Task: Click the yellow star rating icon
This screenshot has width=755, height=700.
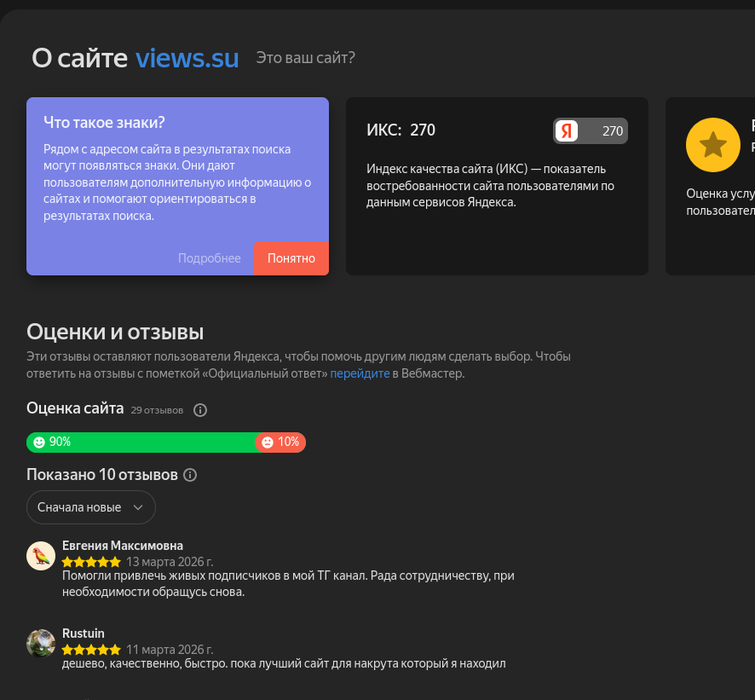Action: [x=712, y=145]
